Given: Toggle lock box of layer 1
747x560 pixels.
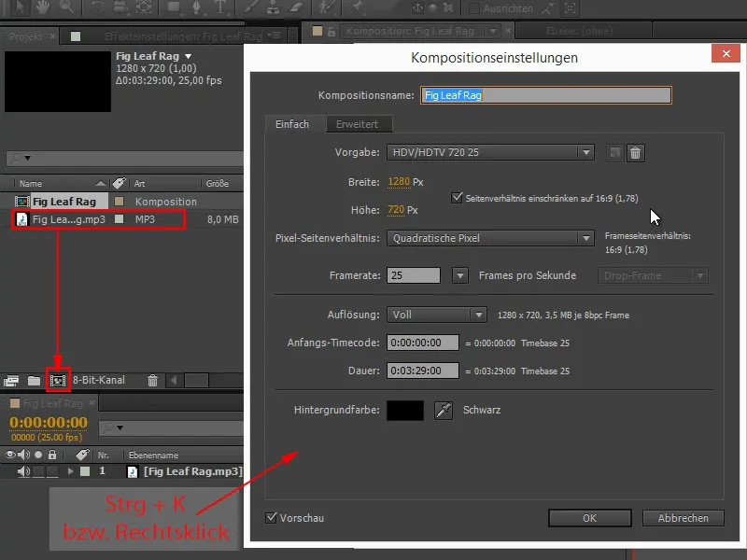Looking at the screenshot, I should tap(52, 471).
